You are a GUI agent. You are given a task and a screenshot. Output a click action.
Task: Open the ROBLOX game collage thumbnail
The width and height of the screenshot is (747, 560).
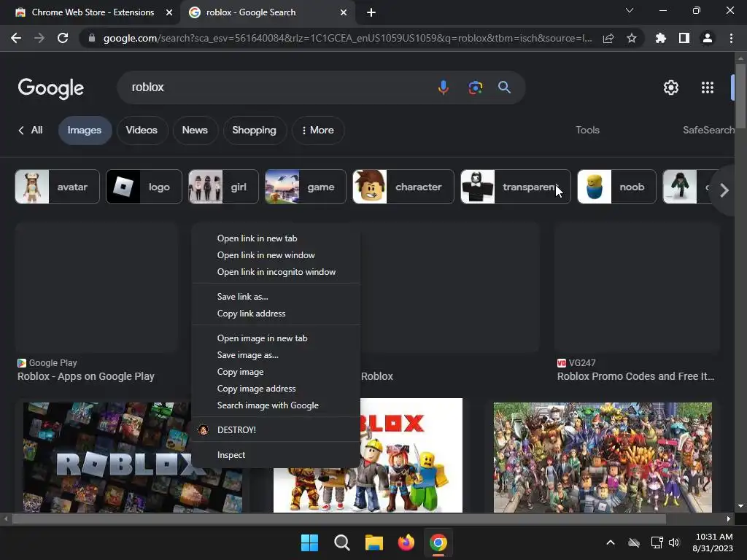[107, 457]
